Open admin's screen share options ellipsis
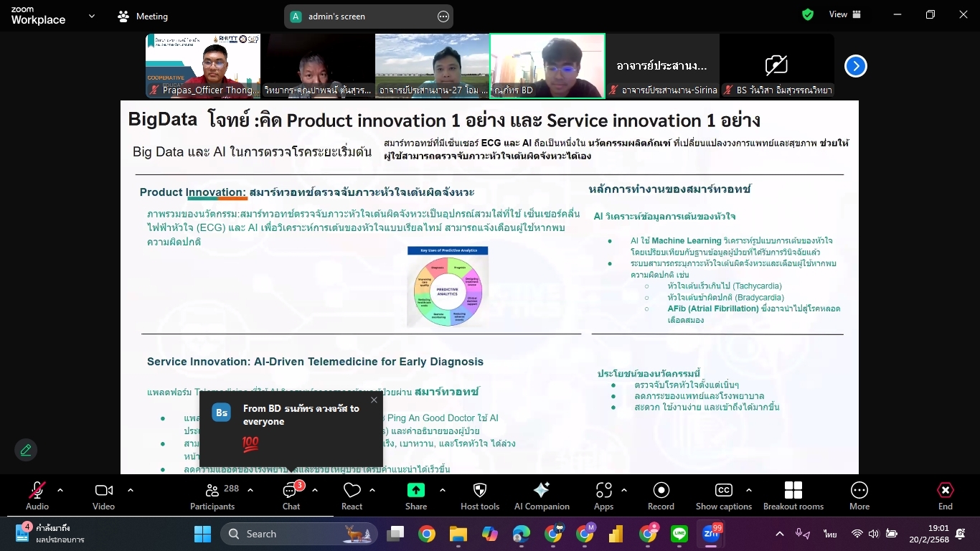Viewport: 980px width, 551px height. tap(443, 17)
